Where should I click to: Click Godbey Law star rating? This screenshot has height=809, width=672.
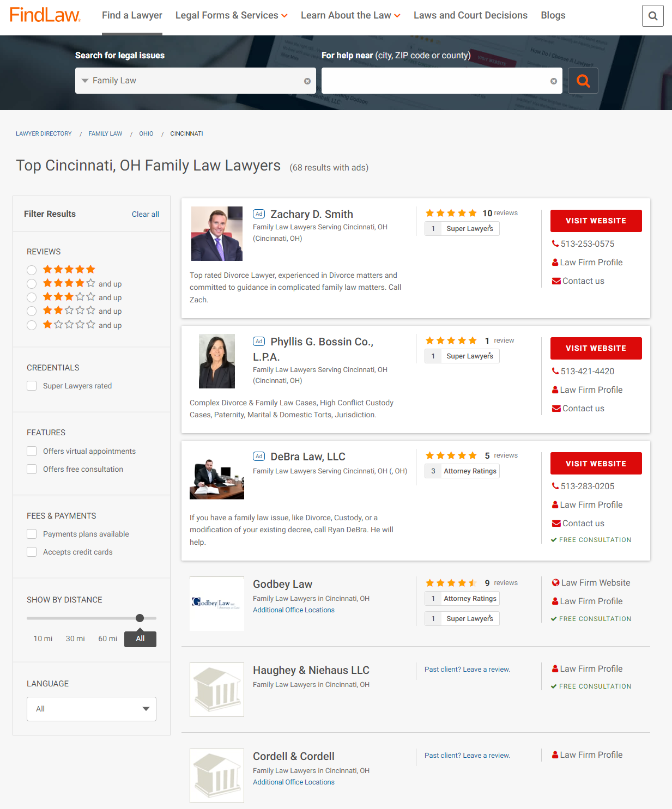pyautogui.click(x=451, y=583)
